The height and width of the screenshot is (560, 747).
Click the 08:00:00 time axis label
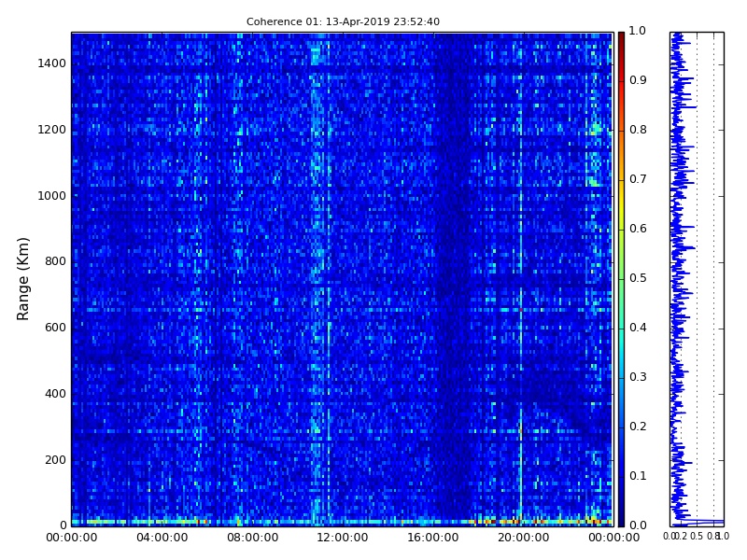[x=252, y=538]
